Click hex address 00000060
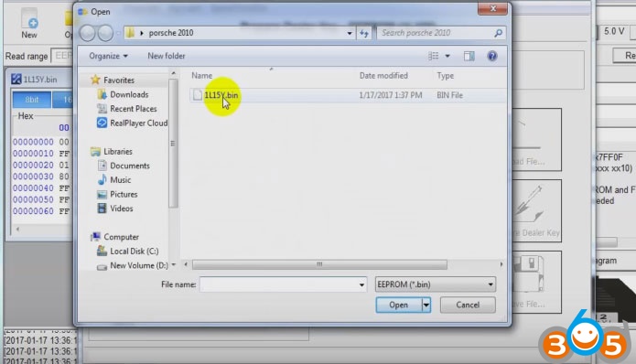 [33, 210]
